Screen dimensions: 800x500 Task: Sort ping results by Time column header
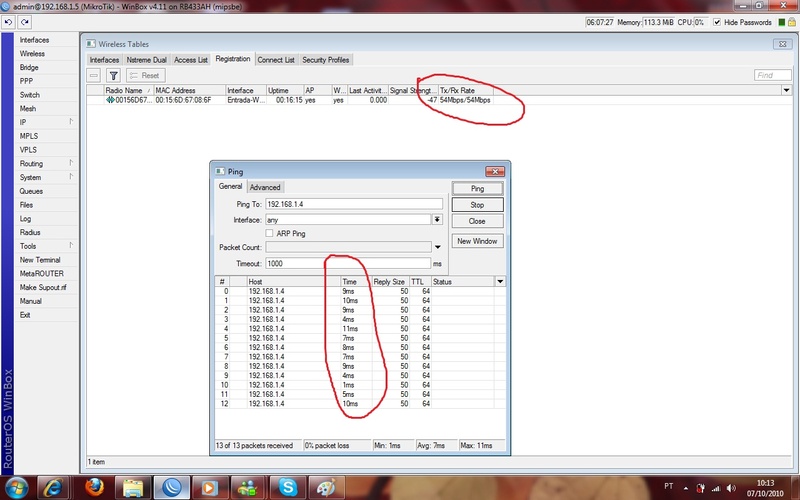tap(356, 282)
